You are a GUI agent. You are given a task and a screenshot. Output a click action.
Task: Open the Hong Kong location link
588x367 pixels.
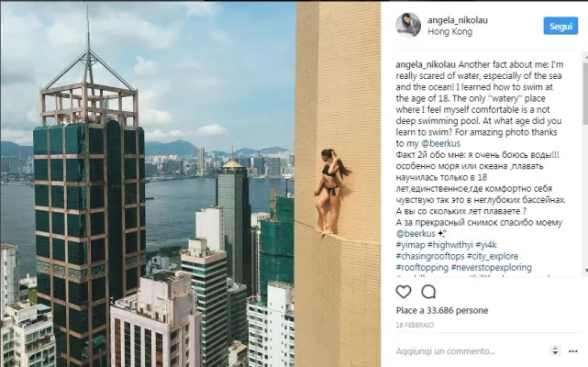pos(450,31)
